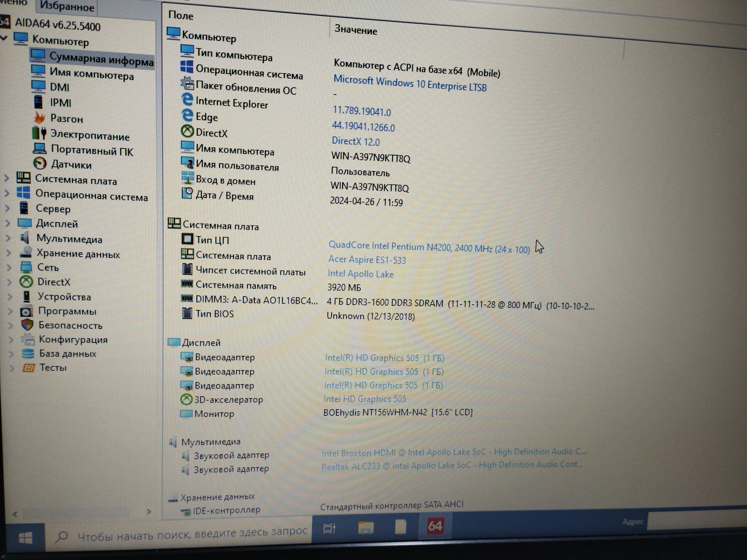
Task: Select the Сеть network icon
Action: (26, 267)
